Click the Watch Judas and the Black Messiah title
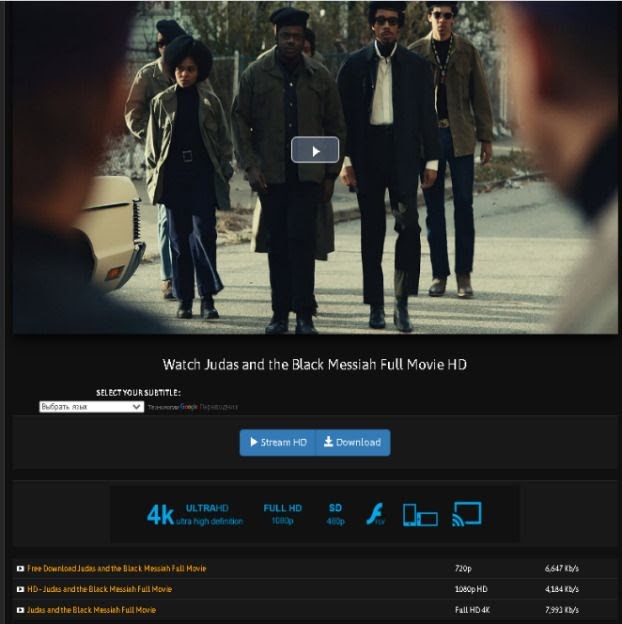The image size is (622, 624). (x=314, y=365)
